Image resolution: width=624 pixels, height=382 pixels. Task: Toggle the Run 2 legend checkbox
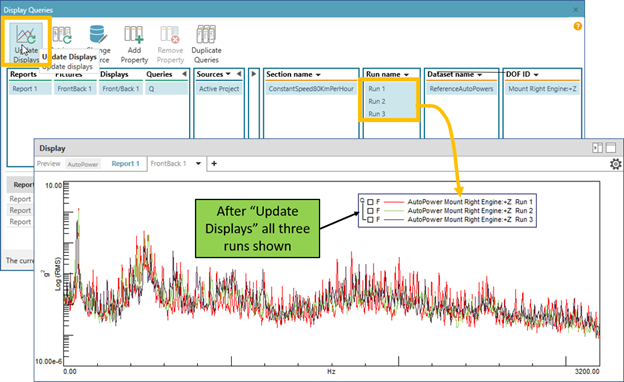pos(370,211)
